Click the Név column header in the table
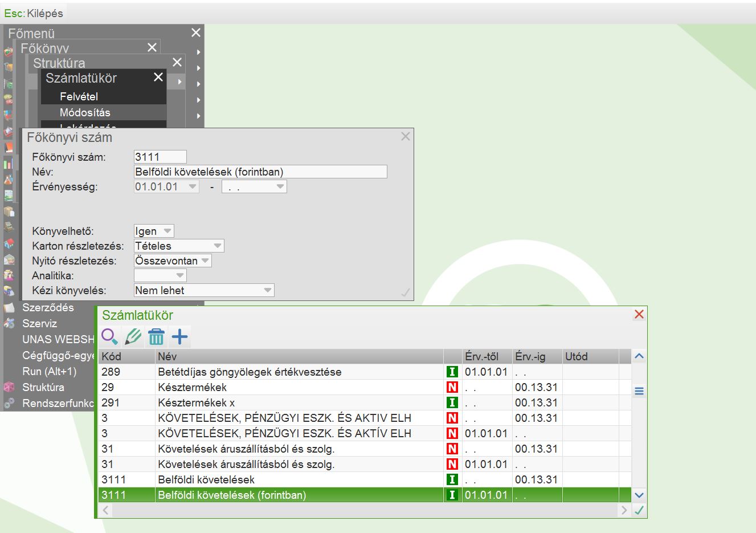 coord(300,356)
